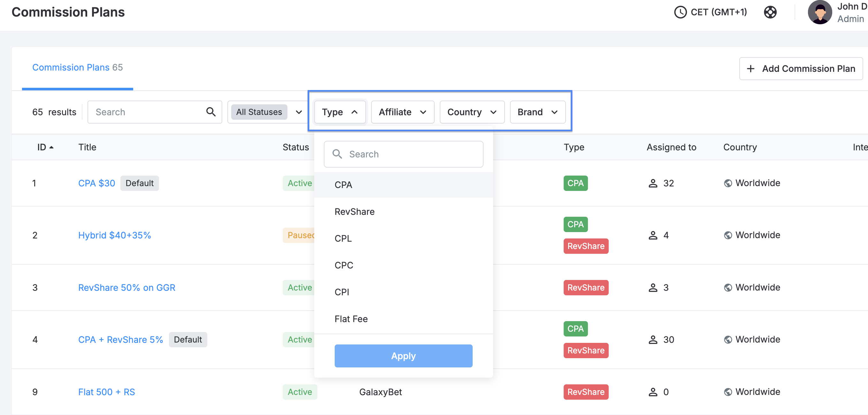Viewport: 868px width, 415px height.
Task: Focus the main plans Search field
Action: (155, 112)
